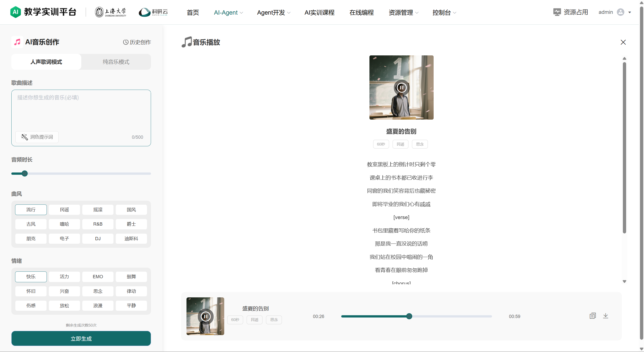The height and width of the screenshot is (352, 644).
Task: Switch to 纯音乐模式 tab
Action: [116, 62]
